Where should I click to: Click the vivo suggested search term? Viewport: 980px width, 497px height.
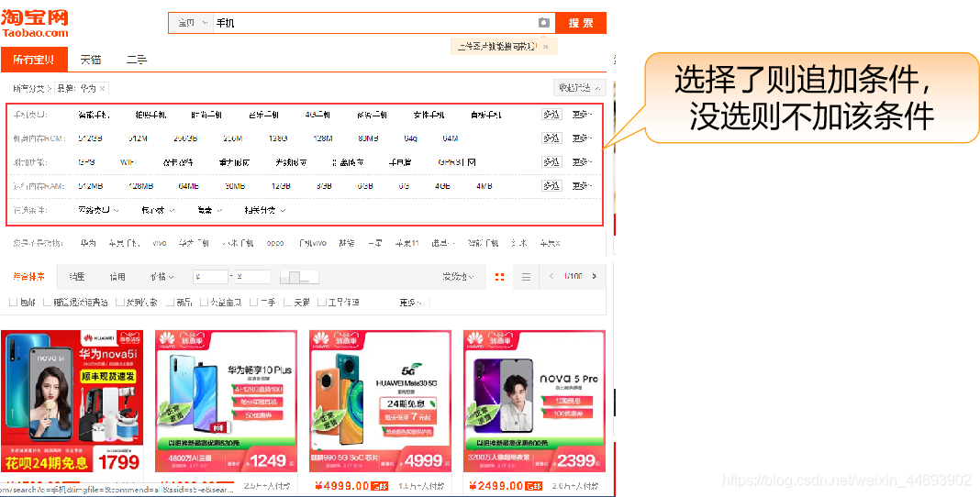point(160,244)
